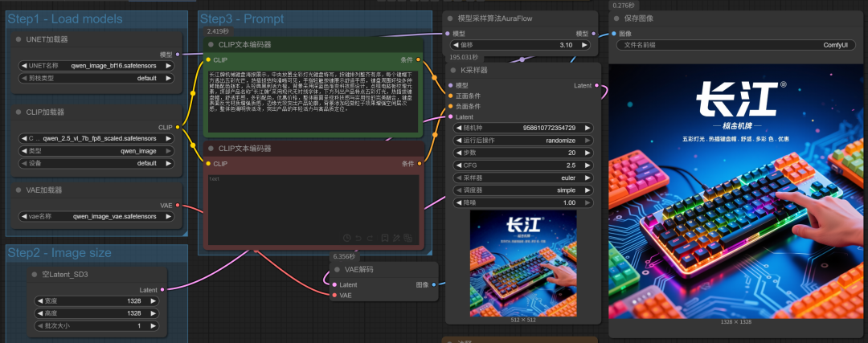The image size is (868, 343).
Task: Collapse the 模型采样算法AuraFlow node dot
Action: 450,18
